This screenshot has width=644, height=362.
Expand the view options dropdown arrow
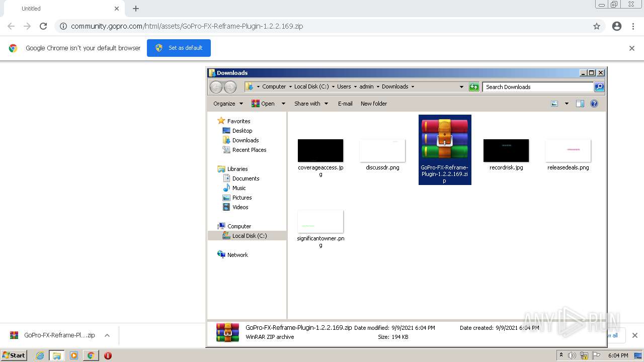567,104
